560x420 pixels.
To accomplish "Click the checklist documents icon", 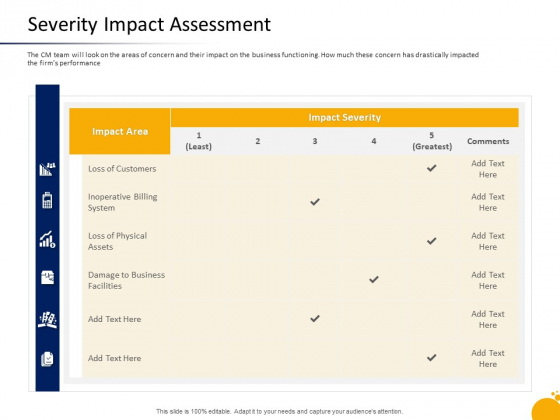I will tap(47, 359).
